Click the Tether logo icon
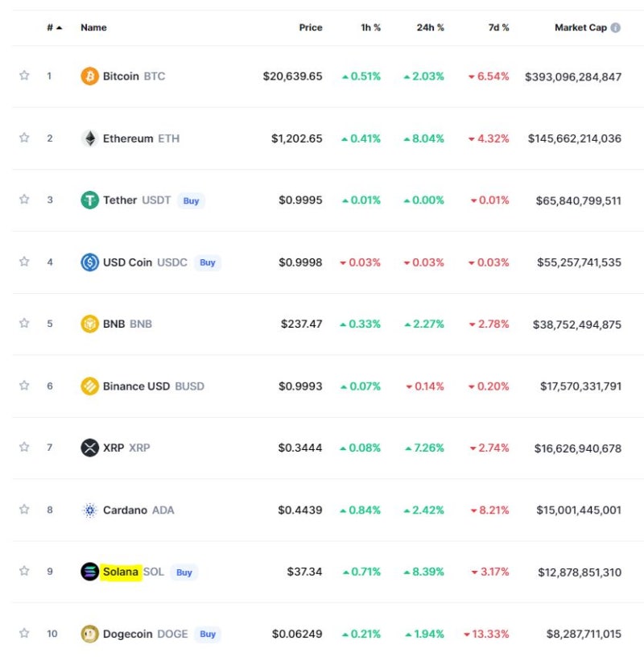Screen dimensions: 644x657 tap(89, 200)
